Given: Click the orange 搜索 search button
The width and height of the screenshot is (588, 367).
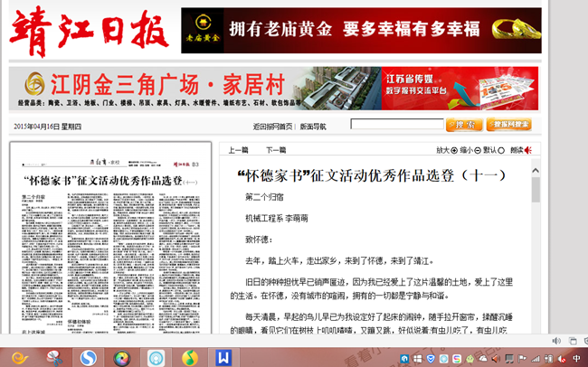Looking at the screenshot, I should click(x=464, y=126).
